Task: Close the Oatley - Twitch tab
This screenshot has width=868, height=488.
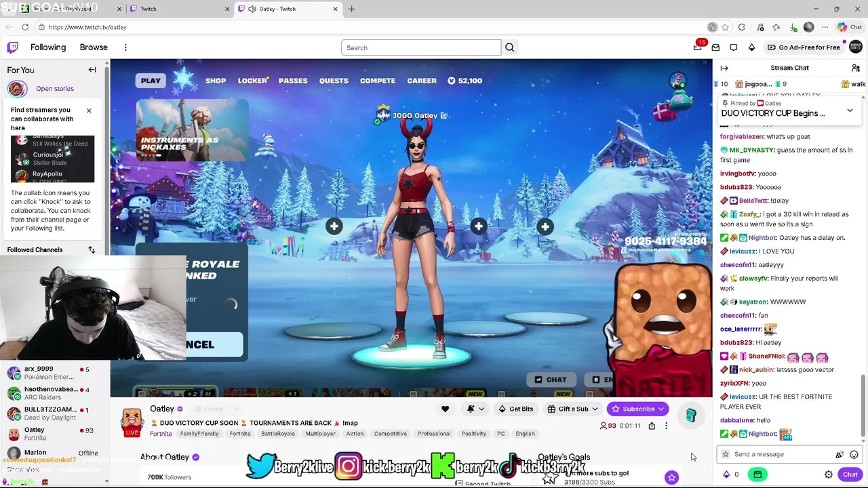Action: (335, 9)
